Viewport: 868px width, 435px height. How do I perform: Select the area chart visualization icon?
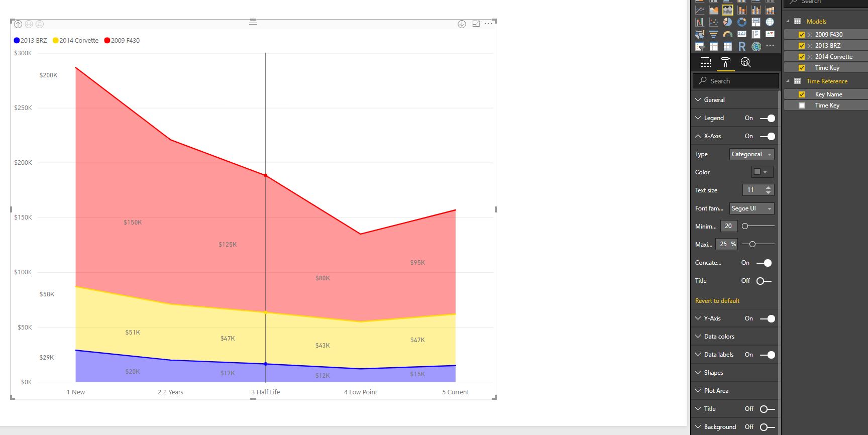tap(714, 10)
